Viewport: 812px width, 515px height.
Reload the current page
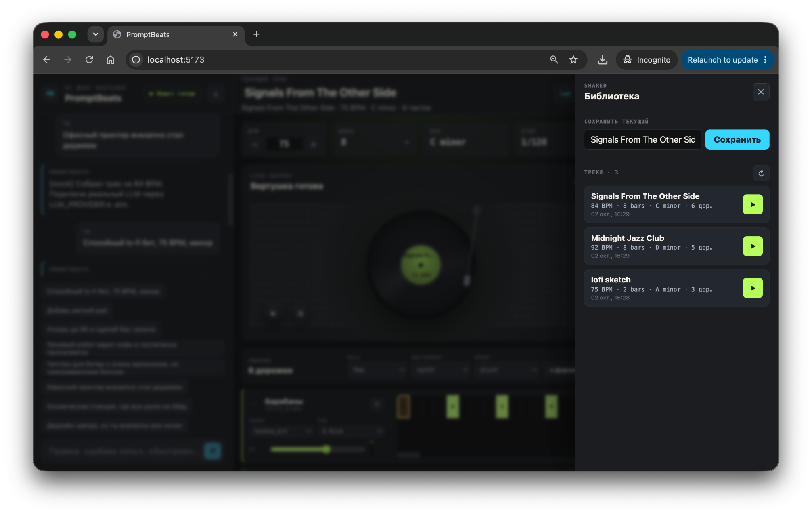pos(89,60)
